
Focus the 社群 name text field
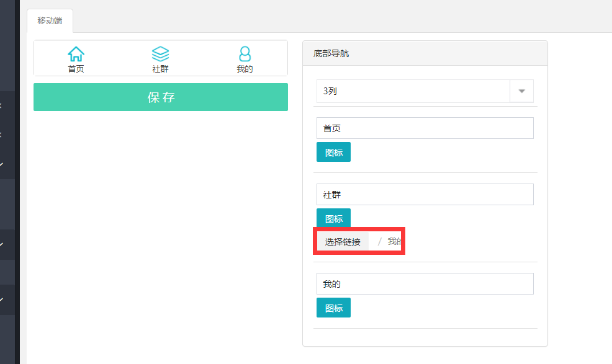(425, 194)
